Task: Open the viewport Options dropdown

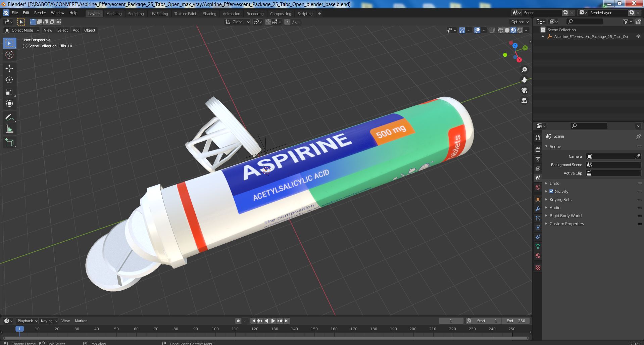Action: point(520,22)
